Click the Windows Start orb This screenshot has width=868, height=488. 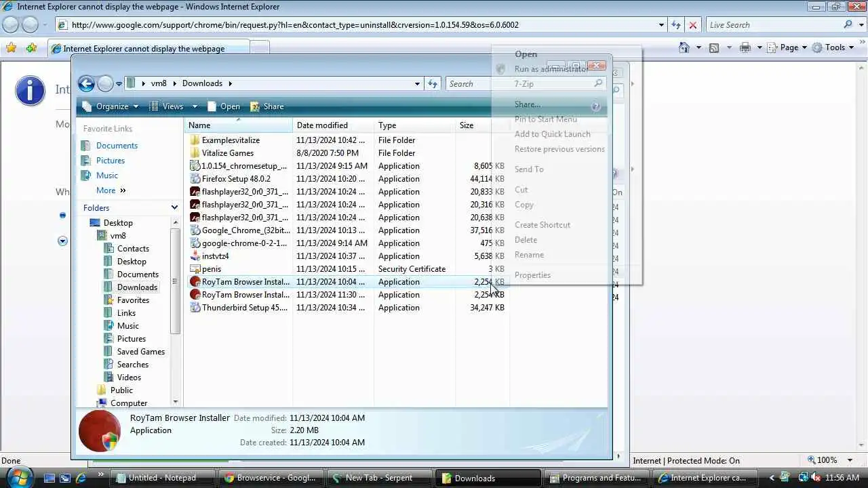18,477
